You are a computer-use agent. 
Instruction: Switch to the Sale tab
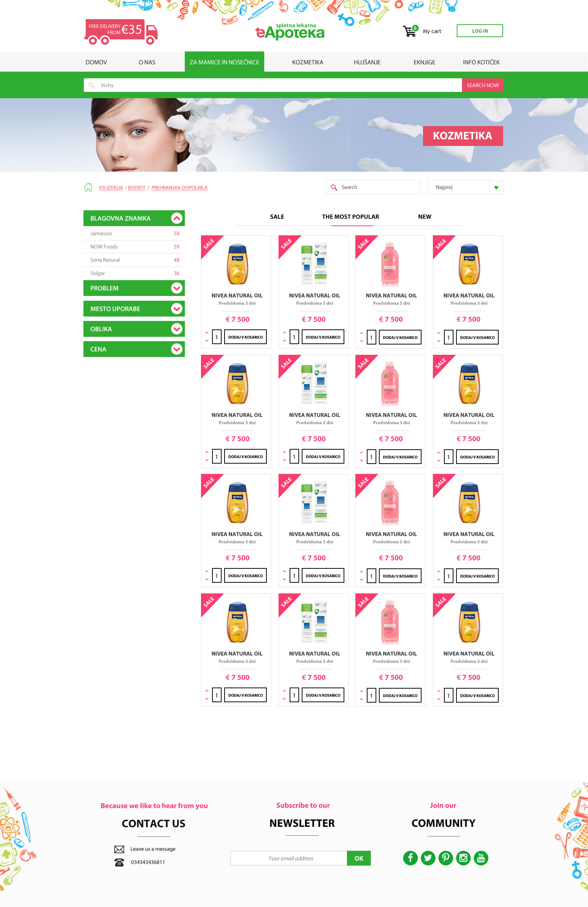click(277, 217)
